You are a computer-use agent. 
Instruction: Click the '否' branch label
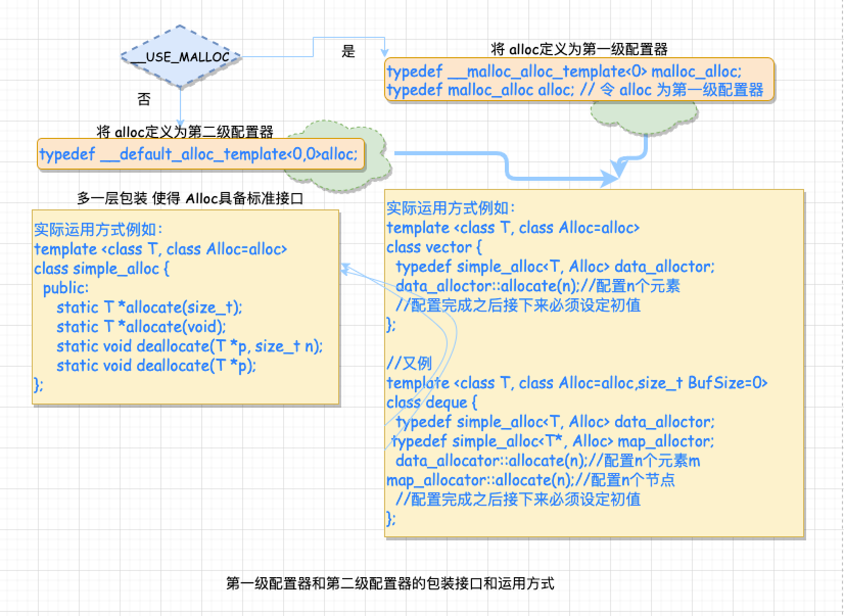(144, 100)
